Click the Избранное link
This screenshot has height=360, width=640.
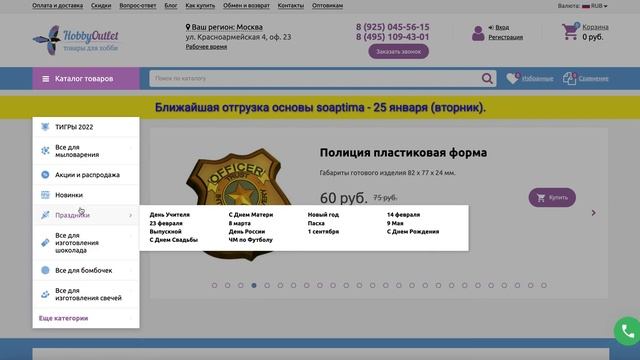tap(538, 78)
